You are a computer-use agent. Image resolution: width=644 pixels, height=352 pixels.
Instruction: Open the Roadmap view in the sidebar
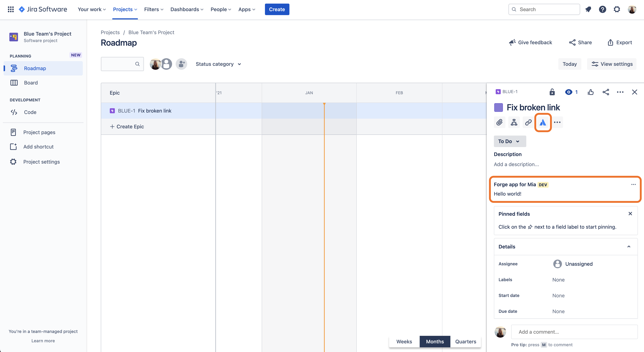point(35,68)
